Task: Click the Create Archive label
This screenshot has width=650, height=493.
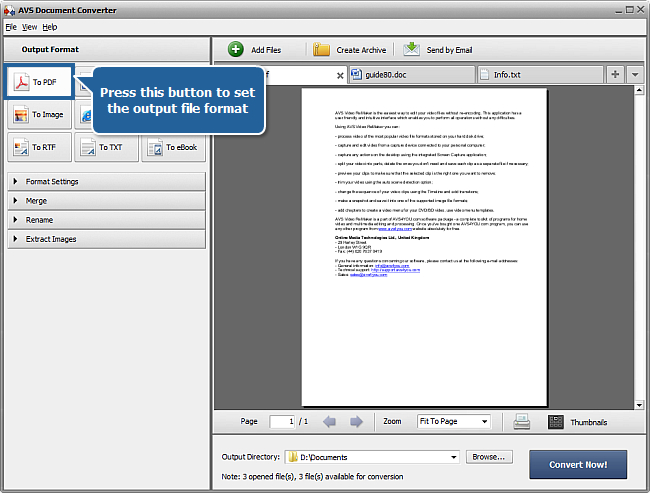Action: 361,50
